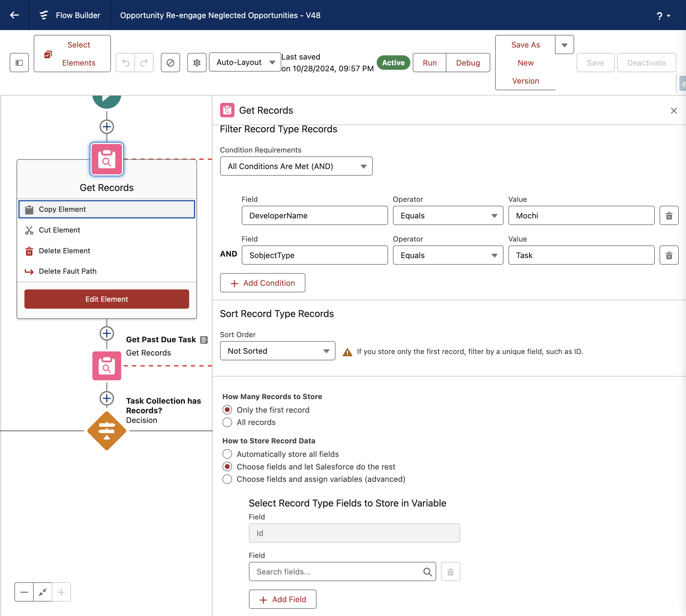
Task: Click the Add Condition button
Action: coord(262,283)
